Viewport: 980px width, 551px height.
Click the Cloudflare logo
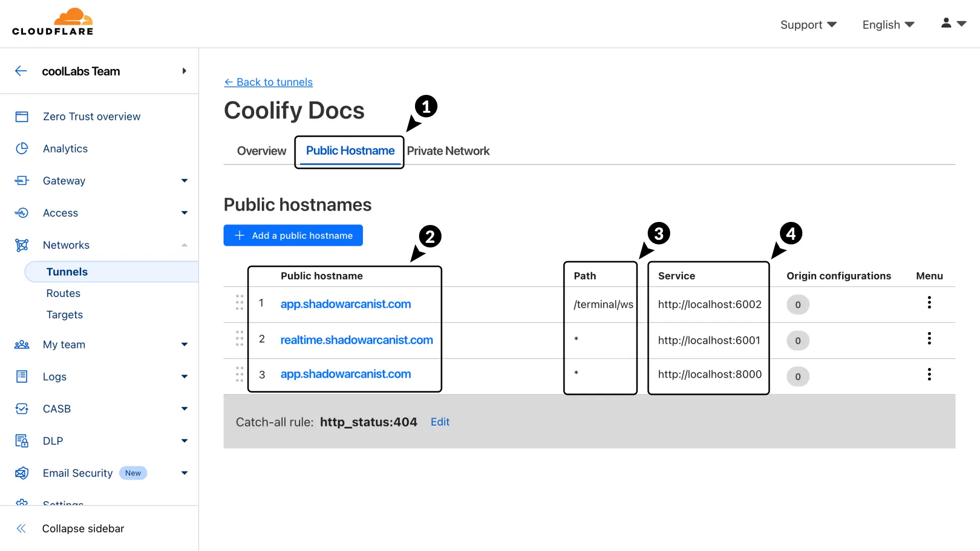(53, 22)
